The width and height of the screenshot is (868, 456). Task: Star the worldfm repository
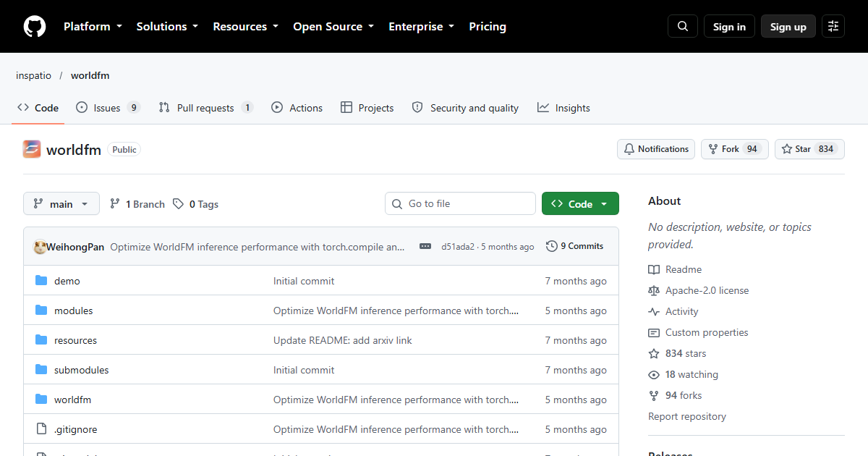tap(809, 149)
